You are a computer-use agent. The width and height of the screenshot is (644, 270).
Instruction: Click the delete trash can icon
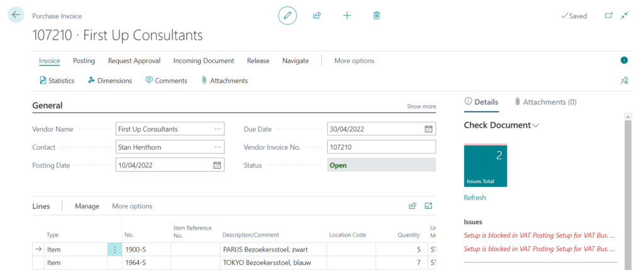click(x=376, y=16)
